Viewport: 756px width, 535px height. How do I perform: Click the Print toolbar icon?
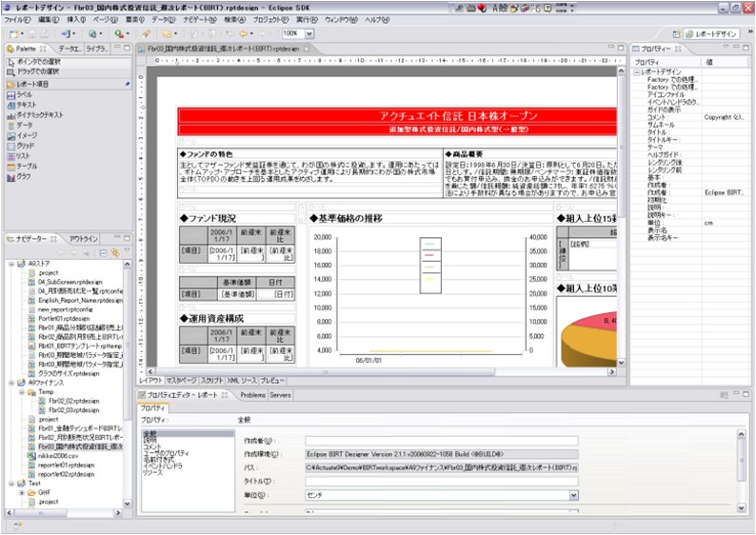click(x=44, y=33)
